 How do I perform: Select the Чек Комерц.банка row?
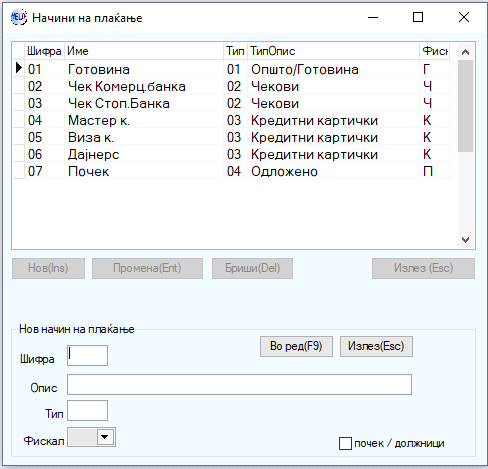(231, 86)
